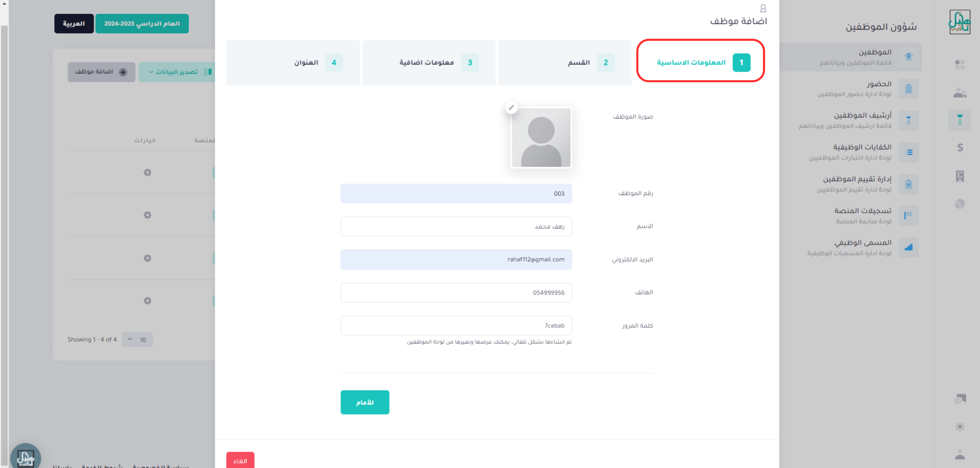Switch to step 4 العنوان tab
The width and height of the screenshot is (980, 468).
293,62
